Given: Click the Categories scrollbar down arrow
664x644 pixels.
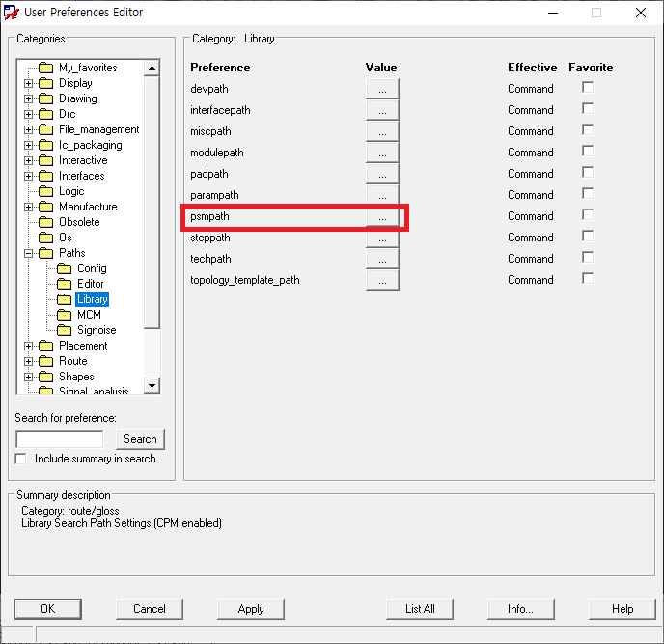Looking at the screenshot, I should (x=152, y=385).
